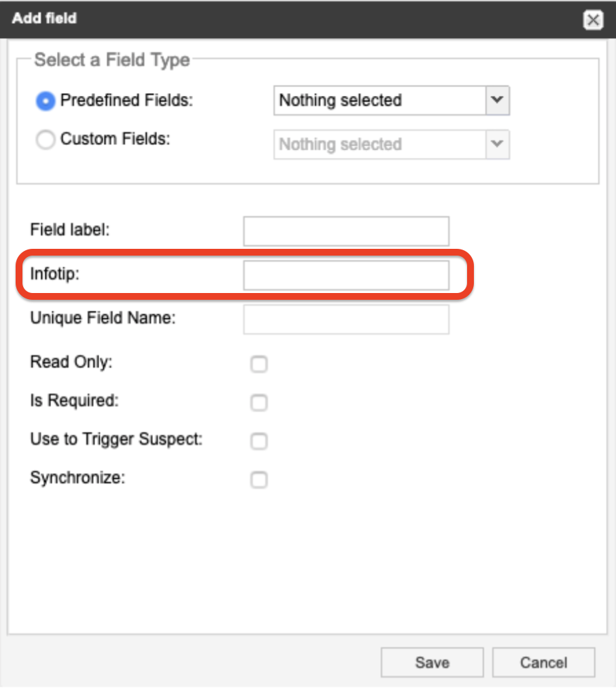The image size is (616, 688).
Task: Check Use to Trigger Suspect box
Action: (x=259, y=441)
